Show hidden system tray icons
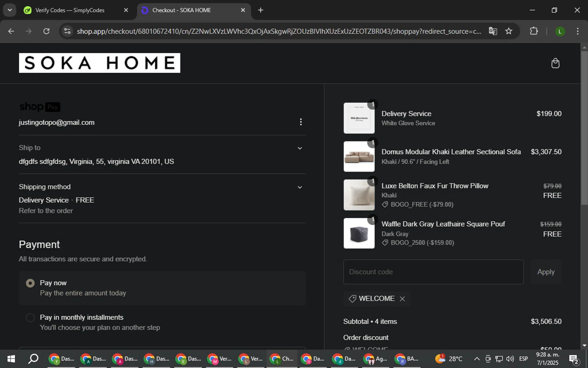 [477, 359]
